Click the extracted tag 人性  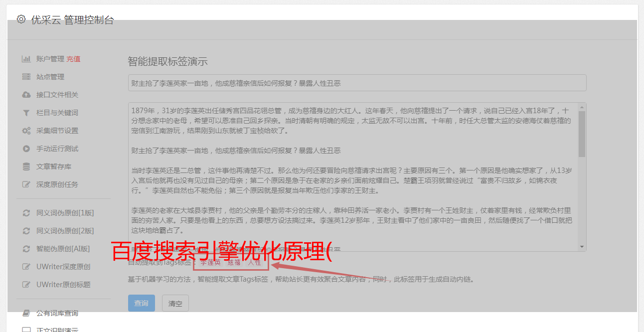coord(255,262)
